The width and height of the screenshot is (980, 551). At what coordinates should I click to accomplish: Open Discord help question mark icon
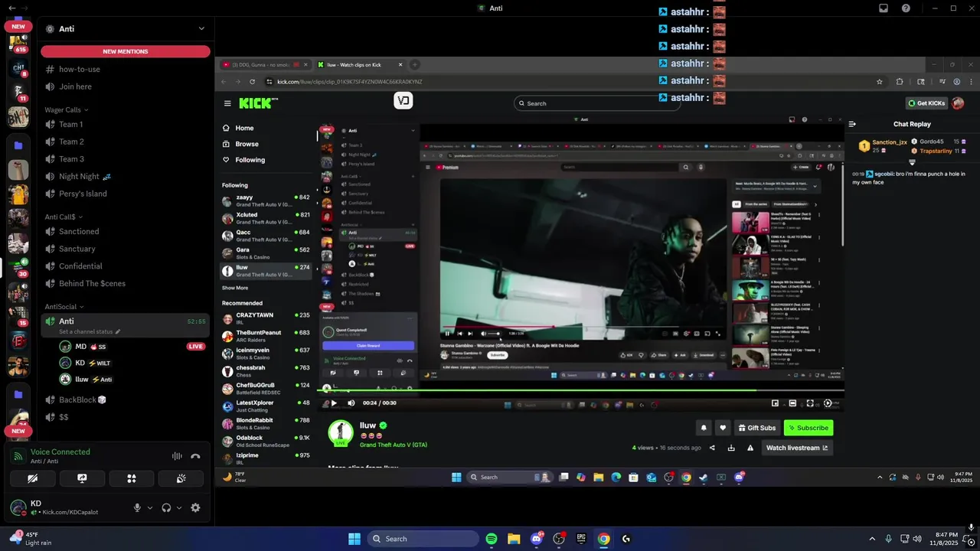click(906, 8)
